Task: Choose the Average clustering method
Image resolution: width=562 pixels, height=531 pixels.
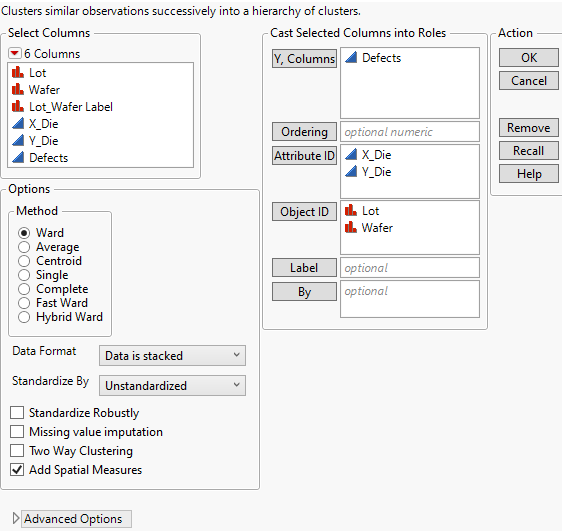Action: (24, 247)
